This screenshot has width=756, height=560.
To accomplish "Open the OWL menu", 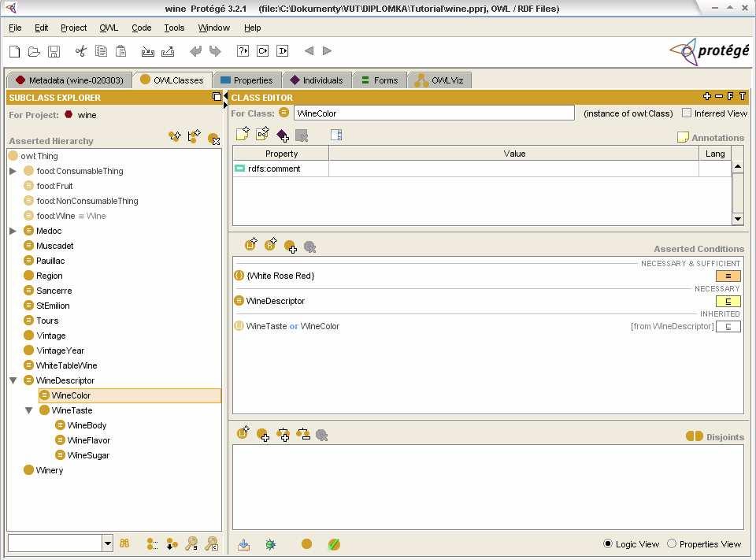I will [109, 28].
